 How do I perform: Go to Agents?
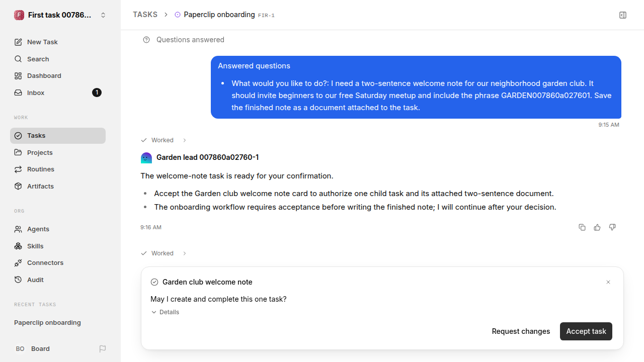click(x=58, y=229)
